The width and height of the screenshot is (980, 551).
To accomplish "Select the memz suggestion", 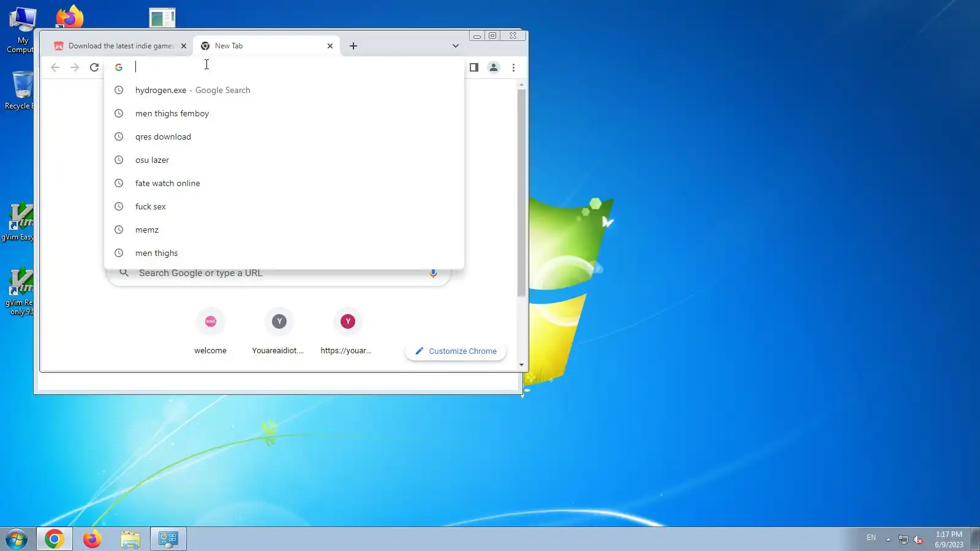I will tap(284, 230).
